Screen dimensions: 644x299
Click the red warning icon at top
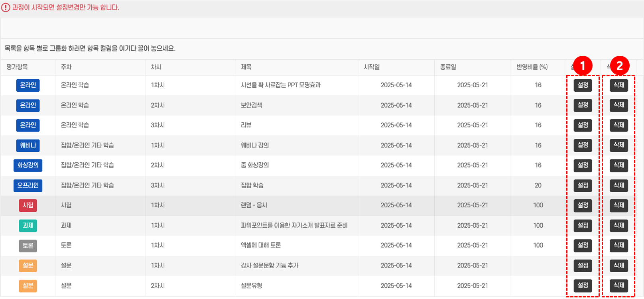point(6,8)
